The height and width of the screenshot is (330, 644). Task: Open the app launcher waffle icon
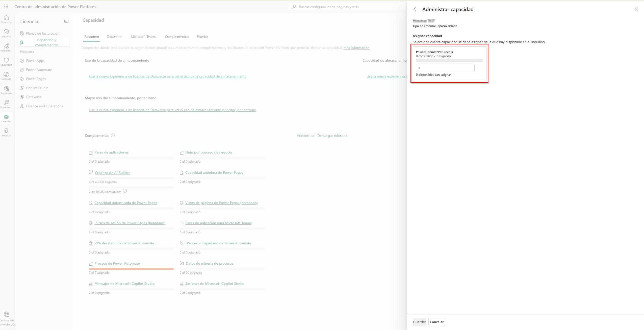click(x=6, y=7)
